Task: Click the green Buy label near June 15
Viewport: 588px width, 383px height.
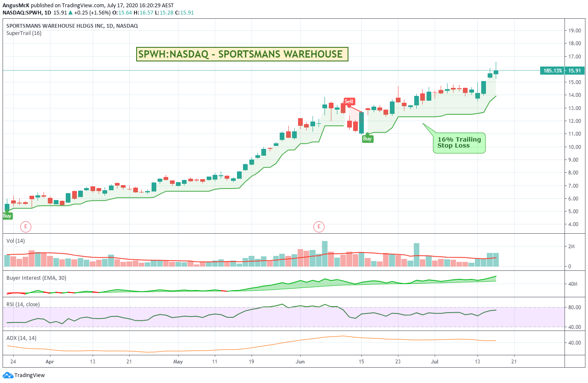Action: coord(367,139)
